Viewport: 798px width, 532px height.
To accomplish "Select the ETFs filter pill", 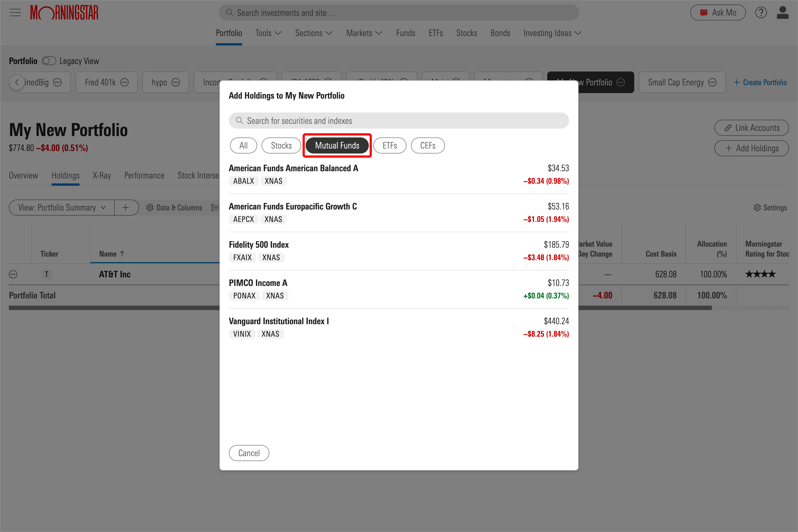I will (390, 145).
